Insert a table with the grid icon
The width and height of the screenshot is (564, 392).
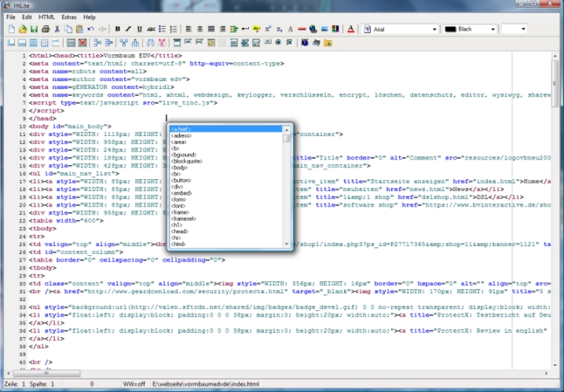(x=71, y=42)
